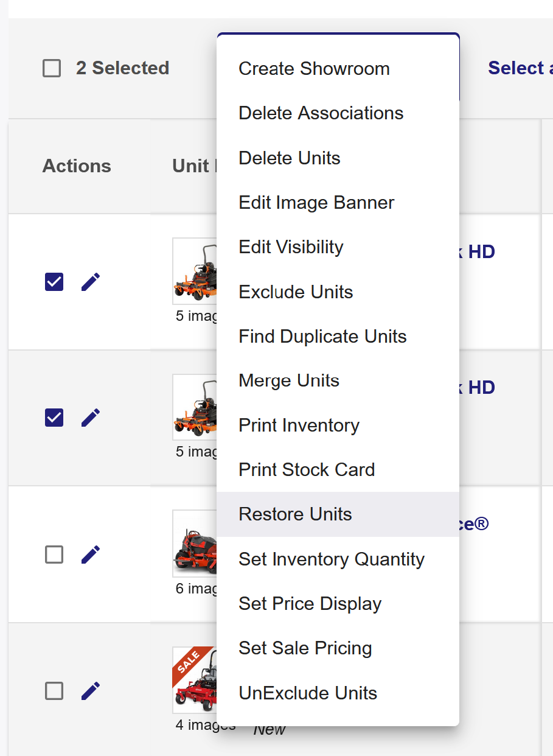The height and width of the screenshot is (756, 553).
Task: Edit the third unit via the pencil icon
Action: tap(91, 555)
